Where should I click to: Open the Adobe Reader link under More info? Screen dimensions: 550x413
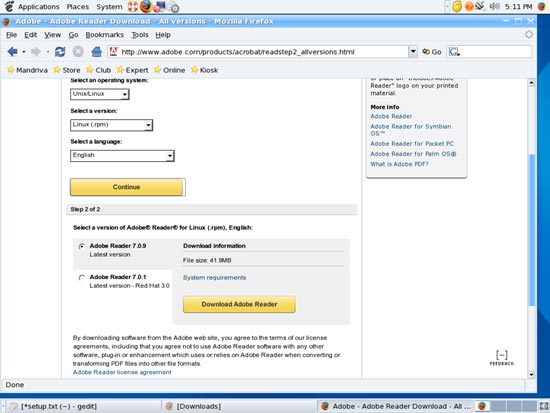[x=391, y=116]
